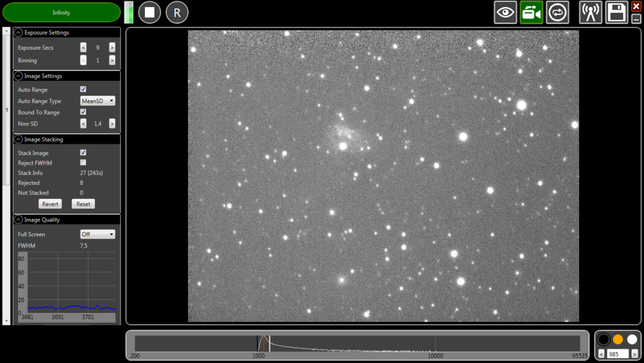Click the left panel scrollbar up arrow
Image resolution: width=644 pixels, height=363 pixels.
coord(6,31)
